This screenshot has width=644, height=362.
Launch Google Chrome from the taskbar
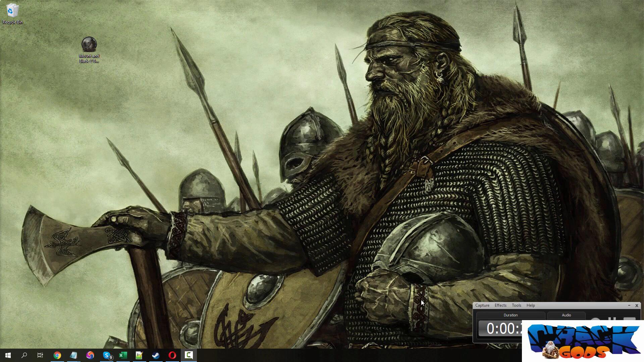pos(57,355)
